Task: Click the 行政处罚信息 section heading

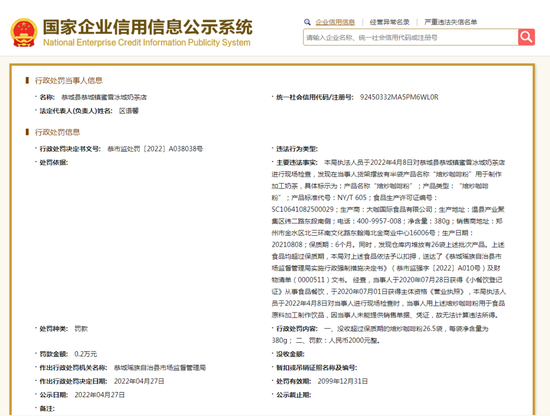Action: click(x=57, y=132)
